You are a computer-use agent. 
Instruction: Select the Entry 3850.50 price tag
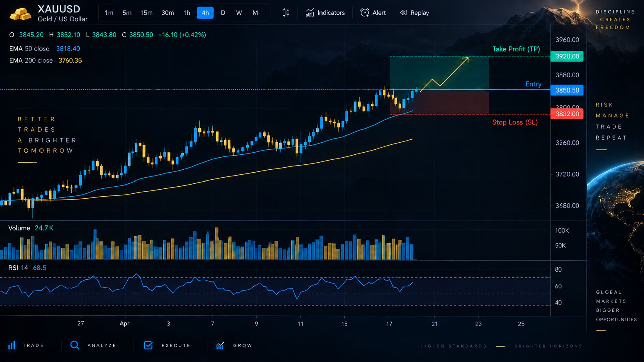[x=567, y=90]
